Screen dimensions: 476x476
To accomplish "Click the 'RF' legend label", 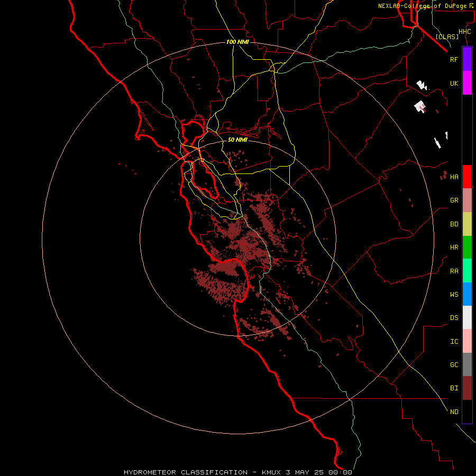I will tap(454, 59).
